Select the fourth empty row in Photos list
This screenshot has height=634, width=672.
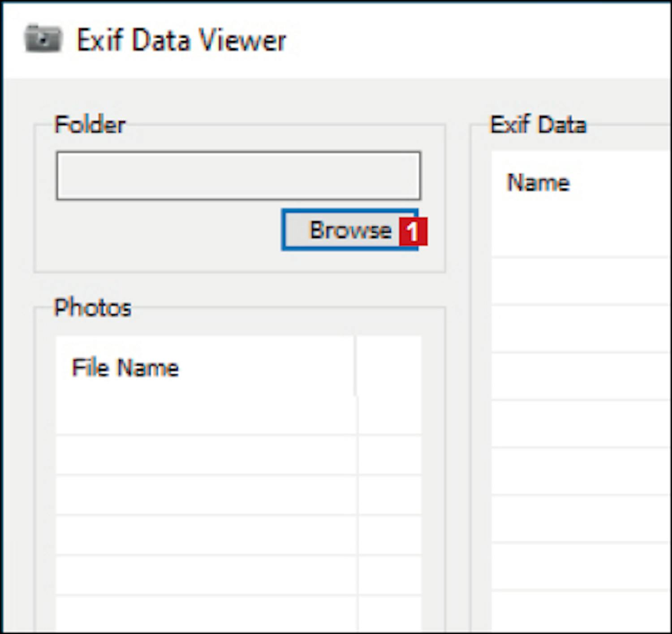click(206, 535)
